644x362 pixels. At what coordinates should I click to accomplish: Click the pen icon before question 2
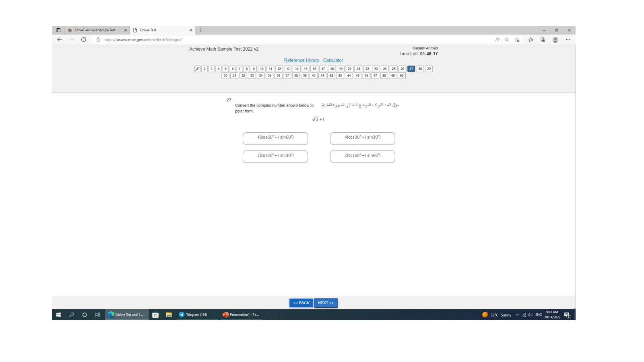click(197, 69)
